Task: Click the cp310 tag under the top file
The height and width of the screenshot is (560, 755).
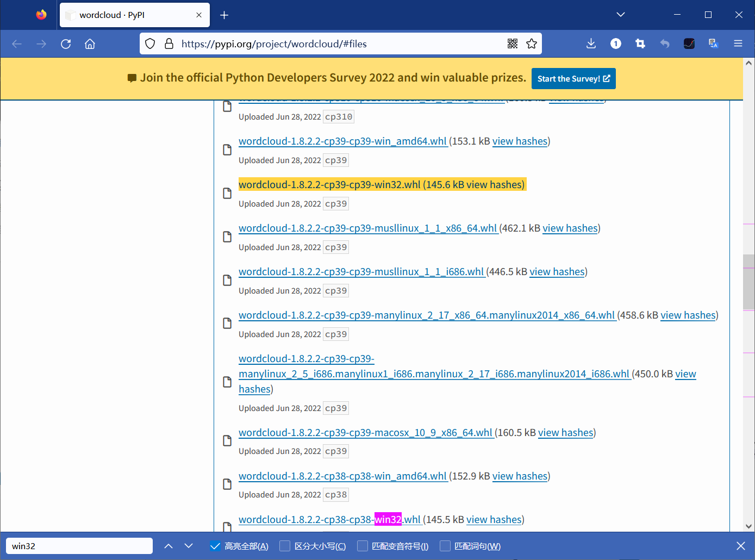Action: 339,117
